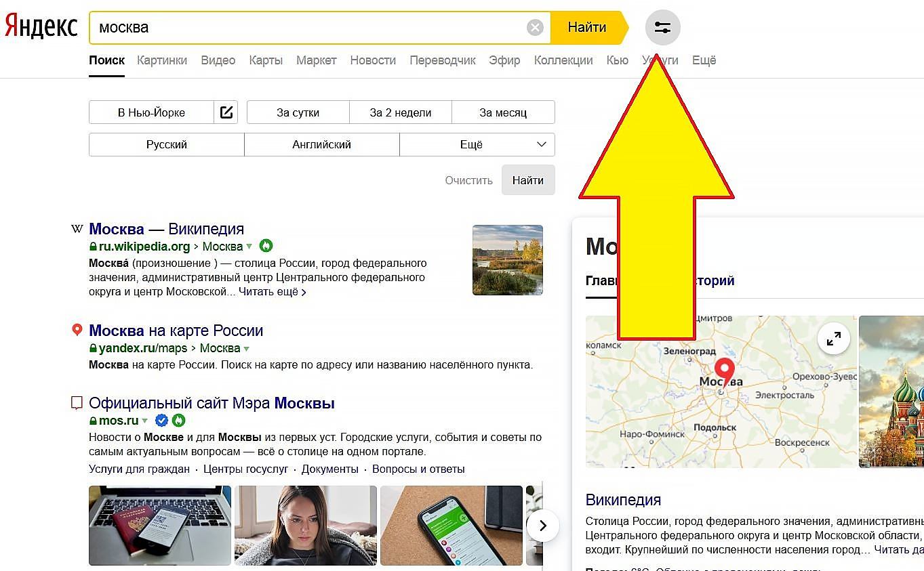Screen dimensions: 924x571
Task: Click the red pin marker on the Moscow map
Action: pos(725,371)
